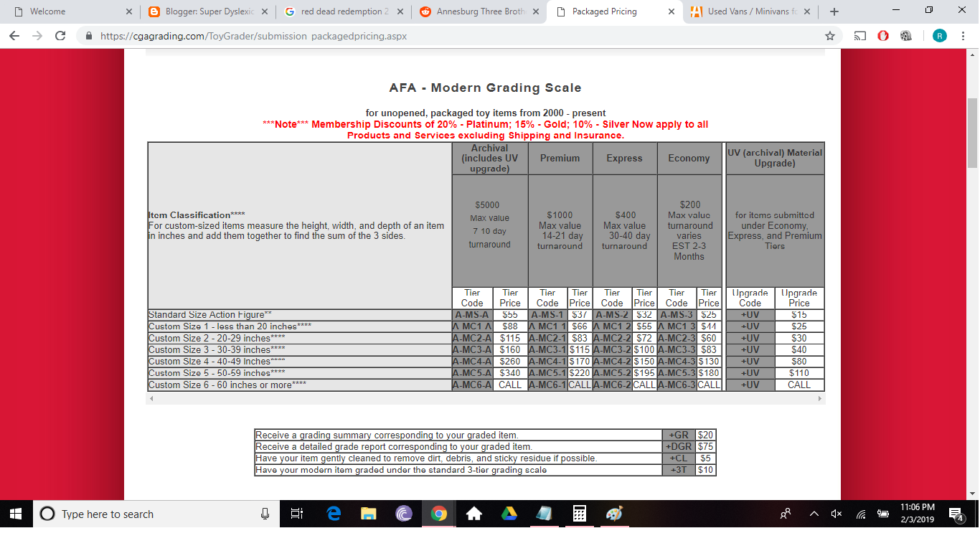This screenshot has width=980, height=551.
Task: Launch Microsoft Edge from the taskbar
Action: pos(332,514)
